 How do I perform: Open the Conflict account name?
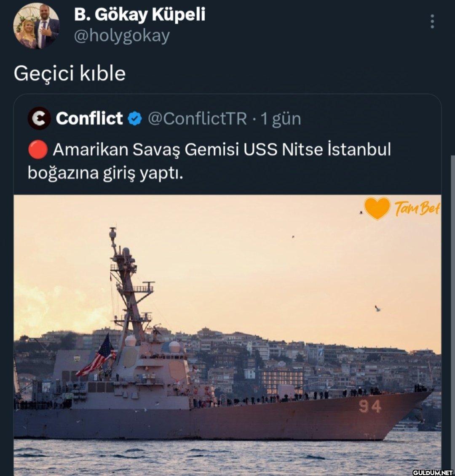(x=89, y=118)
